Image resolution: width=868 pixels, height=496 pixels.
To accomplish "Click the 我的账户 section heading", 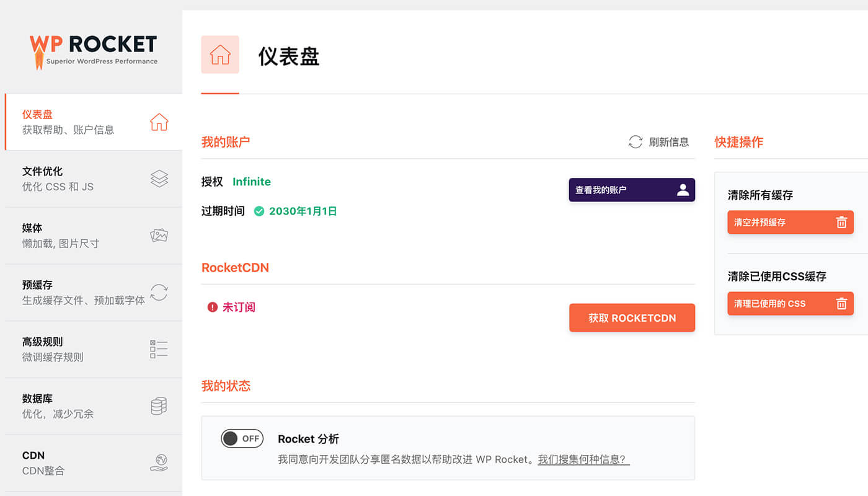I will pos(226,142).
